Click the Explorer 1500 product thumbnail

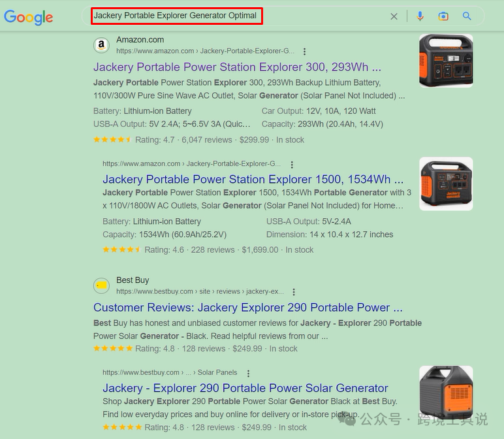click(446, 184)
